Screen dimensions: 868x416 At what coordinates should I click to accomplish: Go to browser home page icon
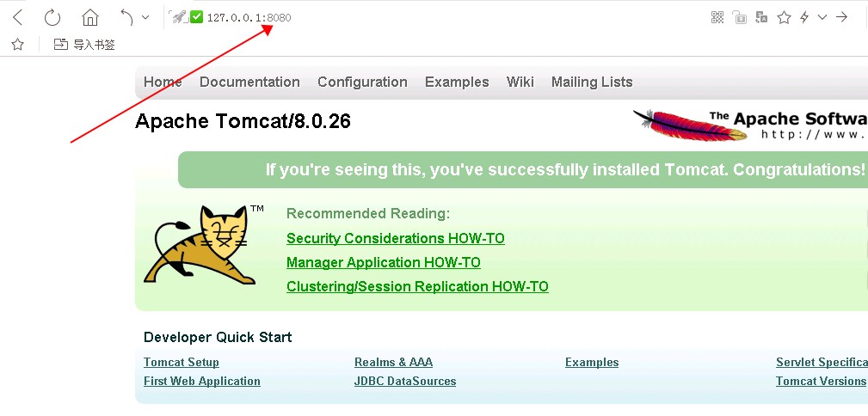point(89,17)
